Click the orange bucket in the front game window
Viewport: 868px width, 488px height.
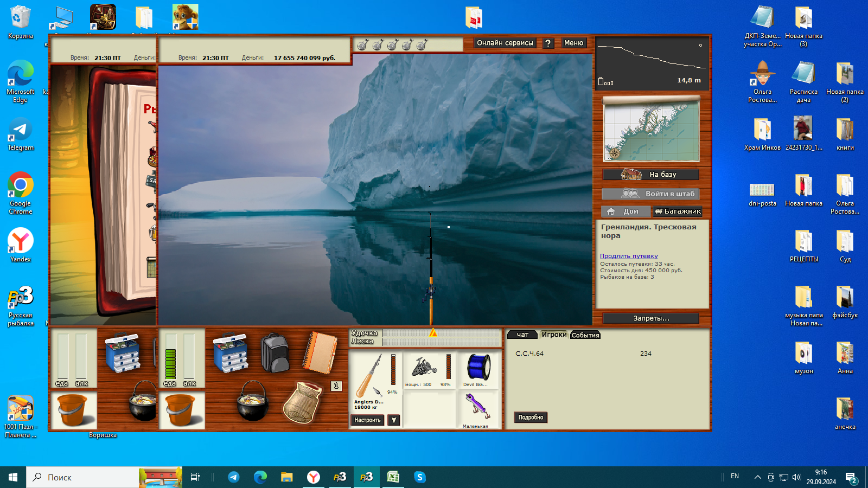182,410
